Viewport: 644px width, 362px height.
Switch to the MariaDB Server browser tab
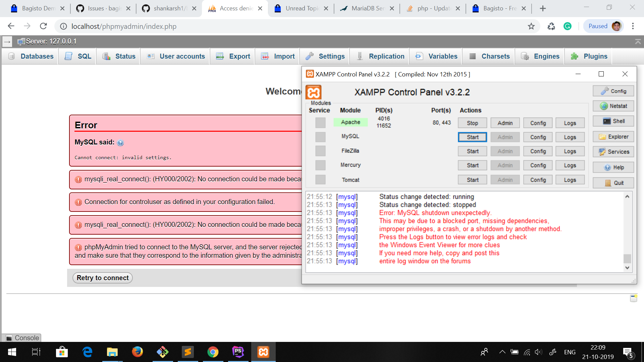(x=367, y=8)
